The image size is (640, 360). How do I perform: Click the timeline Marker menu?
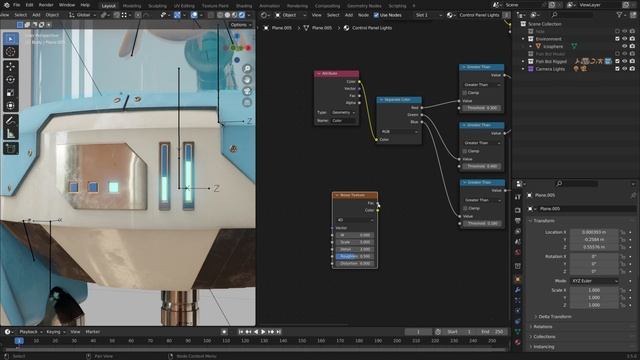93,332
